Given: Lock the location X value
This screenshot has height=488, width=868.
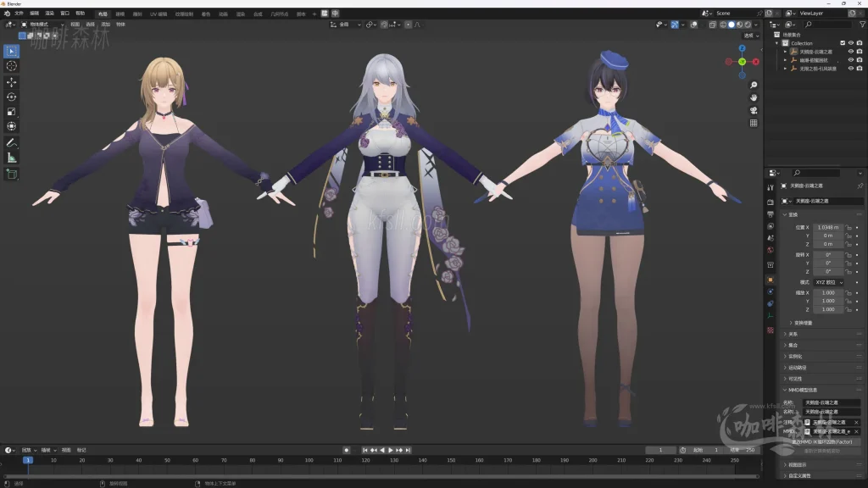Looking at the screenshot, I should [x=849, y=227].
